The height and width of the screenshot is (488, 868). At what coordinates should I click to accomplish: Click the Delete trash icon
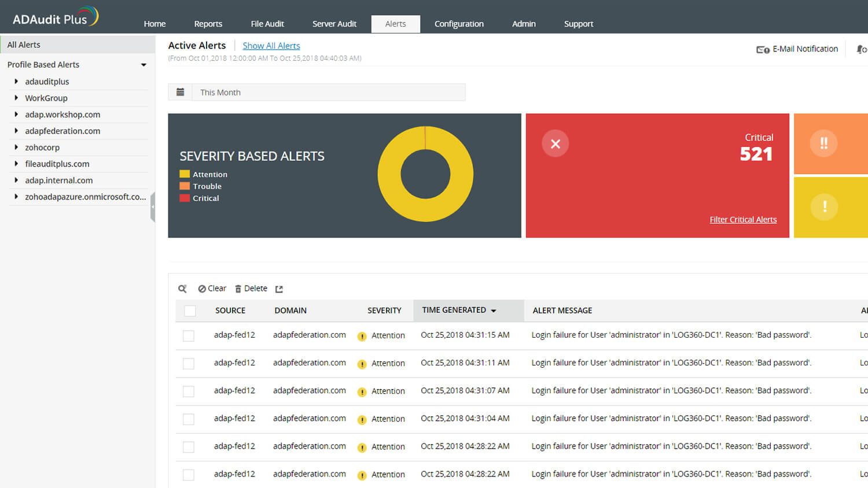pos(238,289)
